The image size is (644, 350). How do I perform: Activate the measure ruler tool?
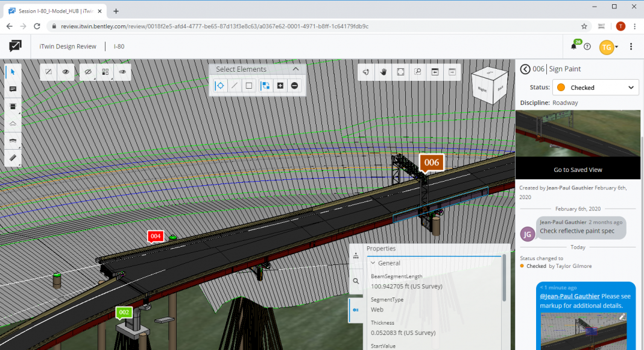pyautogui.click(x=13, y=159)
